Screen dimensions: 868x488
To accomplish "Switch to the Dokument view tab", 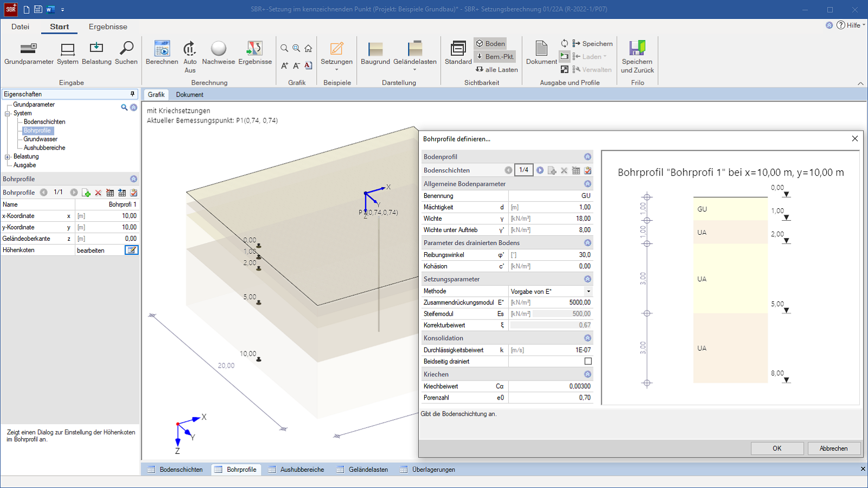I will (189, 94).
